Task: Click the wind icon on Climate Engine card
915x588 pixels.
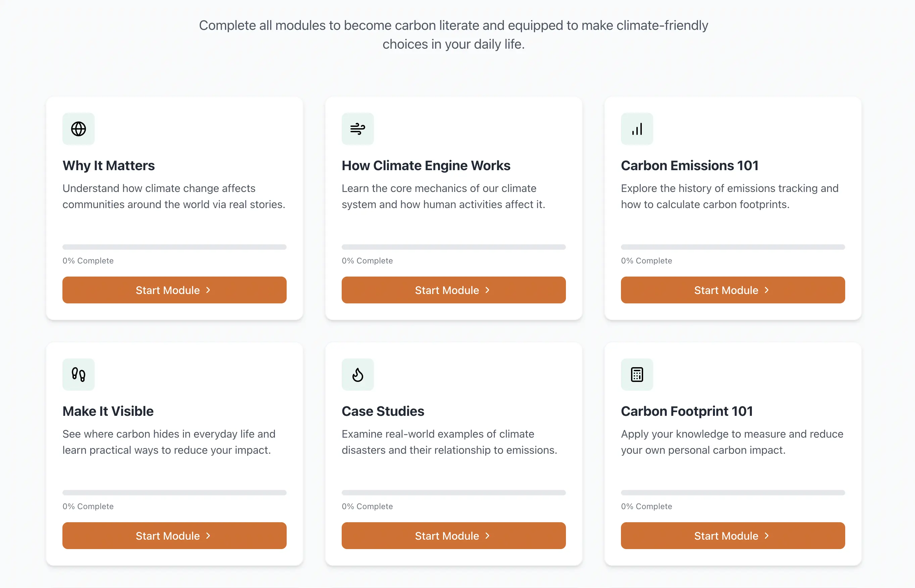Action: point(357,129)
